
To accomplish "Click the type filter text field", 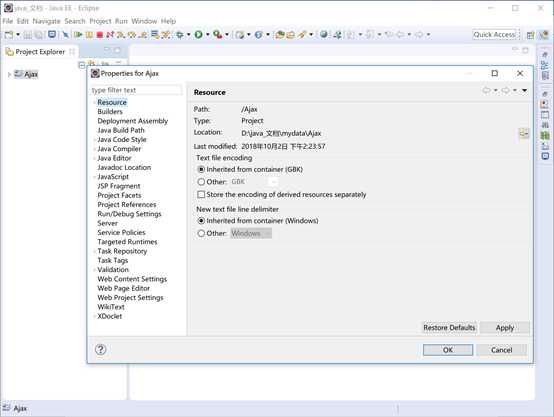I will (x=136, y=90).
